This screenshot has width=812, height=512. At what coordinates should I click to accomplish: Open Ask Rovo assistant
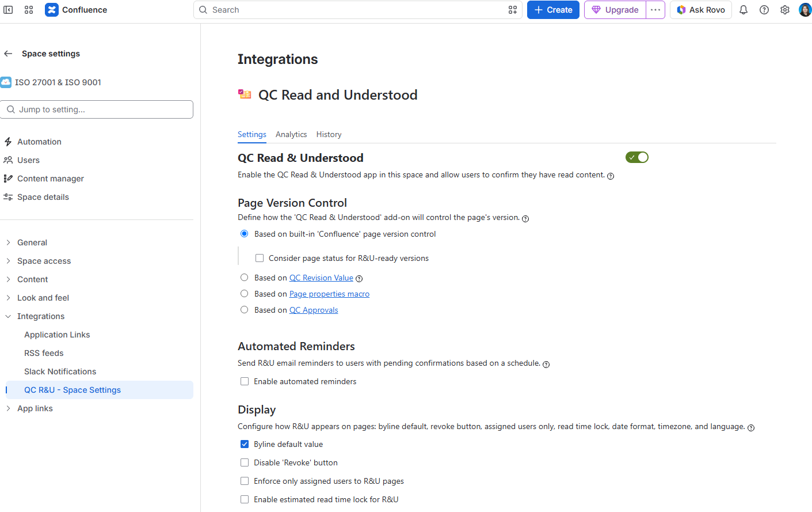pos(701,10)
